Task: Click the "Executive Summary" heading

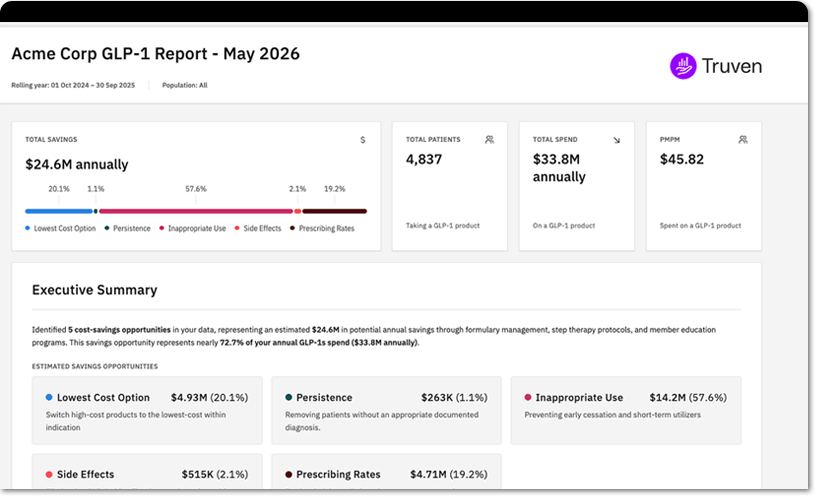Action: [94, 290]
